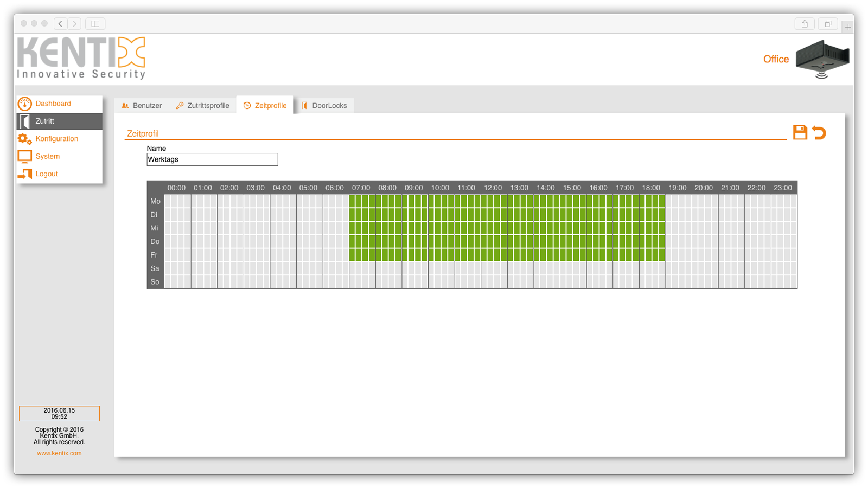Open Dashboard from the sidebar
The image size is (868, 488).
(x=53, y=104)
